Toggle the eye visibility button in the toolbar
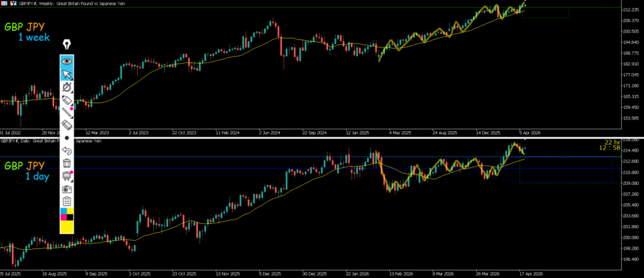644x278 pixels. pyautogui.click(x=67, y=62)
